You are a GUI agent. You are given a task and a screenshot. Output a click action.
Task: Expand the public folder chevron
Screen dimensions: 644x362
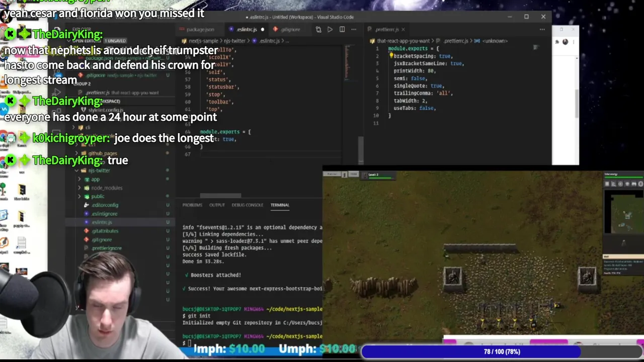pyautogui.click(x=79, y=197)
